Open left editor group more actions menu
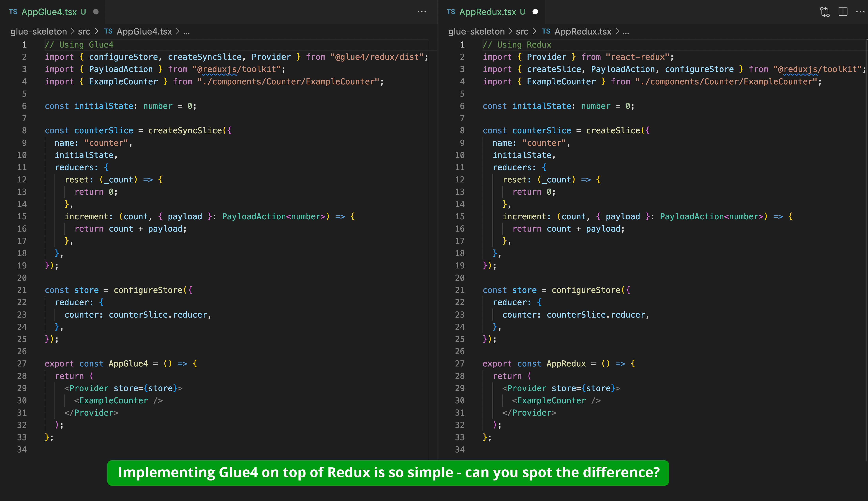Screen dimensions: 868x501 (x=421, y=12)
